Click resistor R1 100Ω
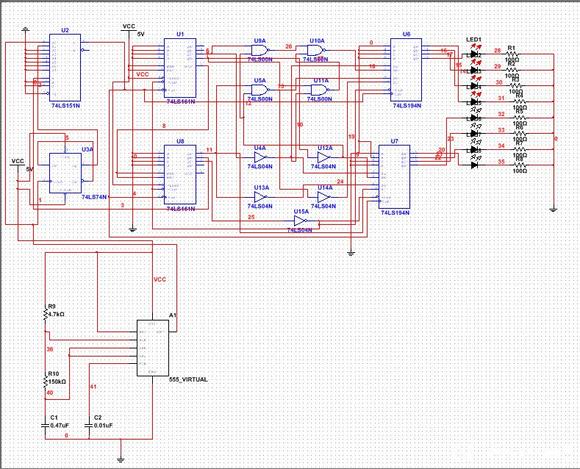The width and height of the screenshot is (580, 469). click(512, 54)
